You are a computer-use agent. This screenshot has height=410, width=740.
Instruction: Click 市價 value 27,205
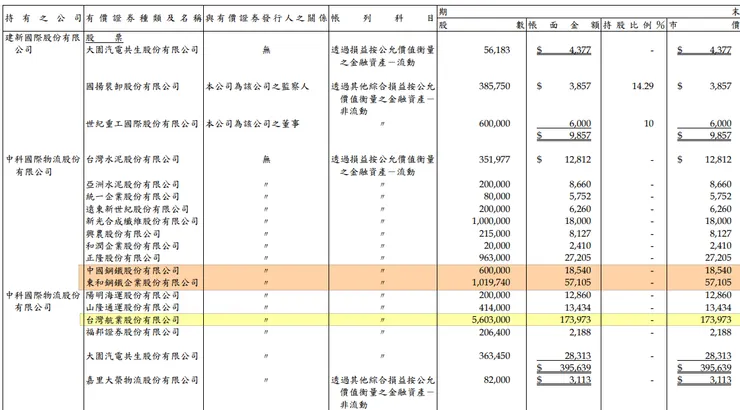tap(718, 259)
